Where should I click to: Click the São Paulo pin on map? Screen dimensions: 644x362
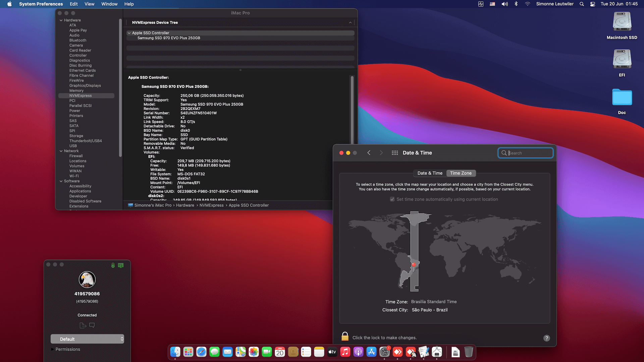[414, 265]
